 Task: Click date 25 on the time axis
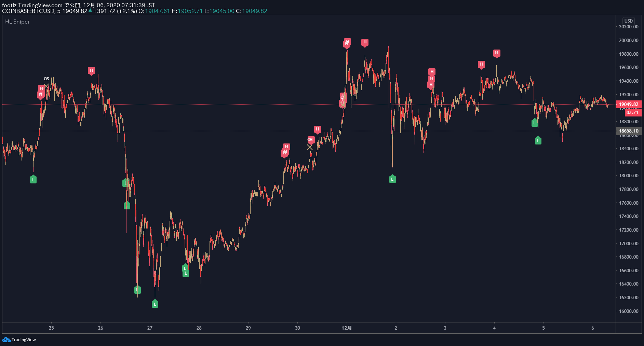point(51,328)
